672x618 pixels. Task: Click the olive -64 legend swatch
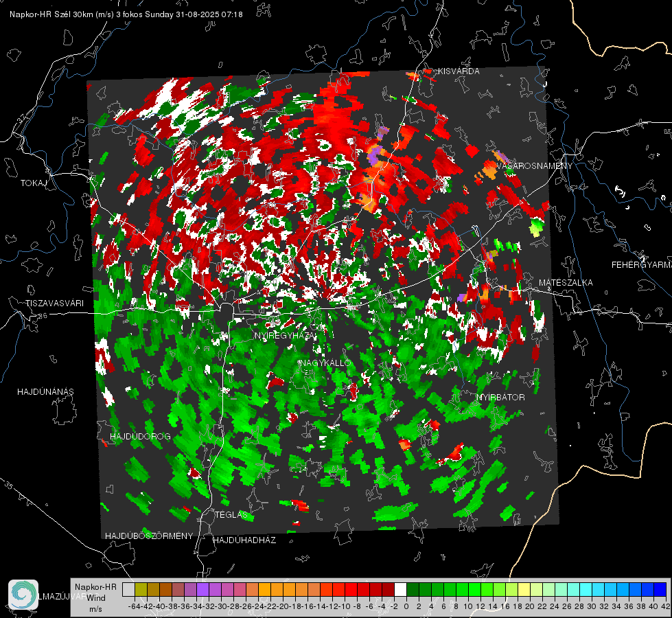point(141,589)
